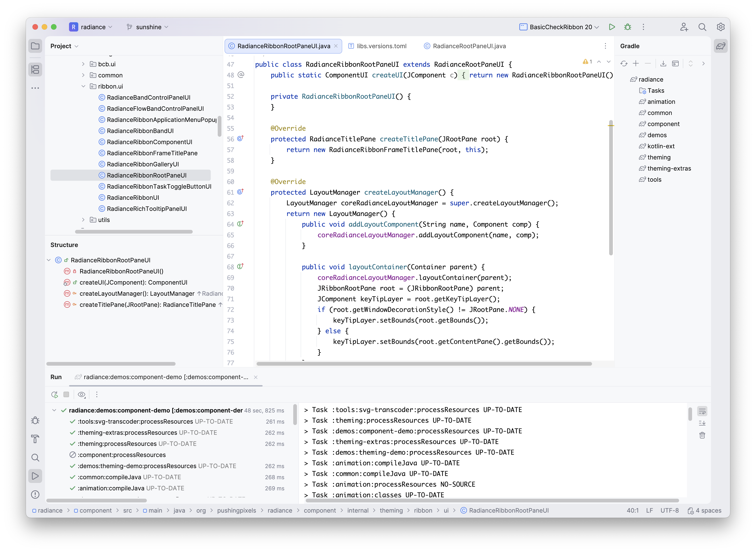Screen dimensions: 756x552
Task: Open IDE settings gear icon
Action: click(721, 27)
